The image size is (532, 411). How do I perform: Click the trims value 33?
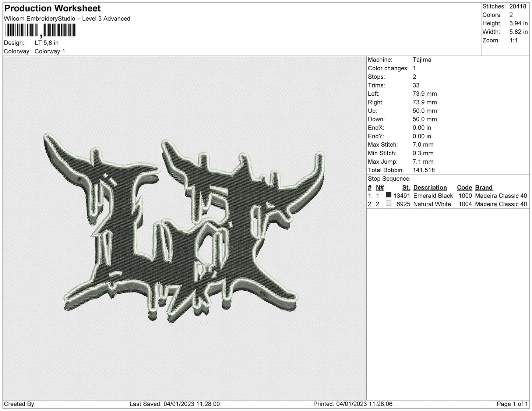tap(416, 85)
